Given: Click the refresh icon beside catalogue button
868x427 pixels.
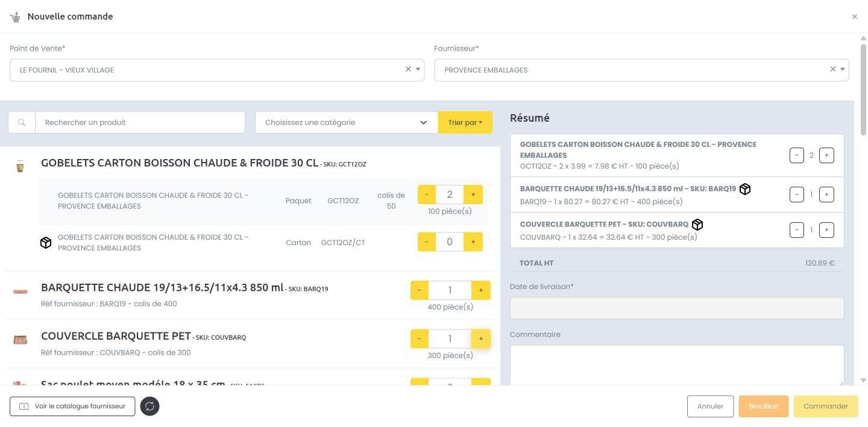Looking at the screenshot, I should coord(149,406).
